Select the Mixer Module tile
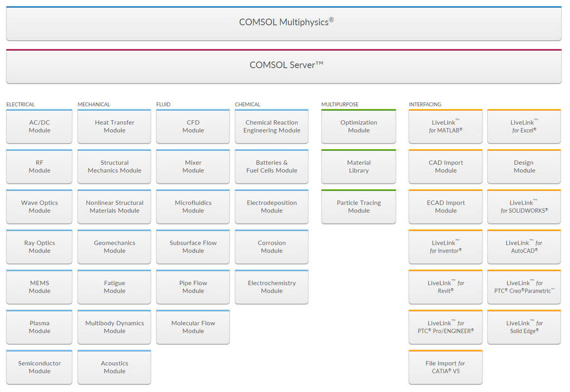This screenshot has width=570, height=392. pos(193,166)
